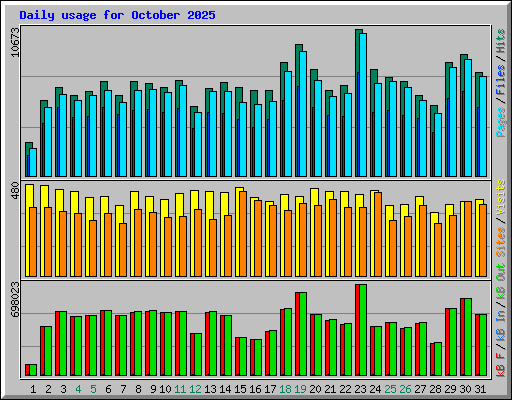Click the green kB bar for day 28
The image size is (512, 400).
click(438, 359)
